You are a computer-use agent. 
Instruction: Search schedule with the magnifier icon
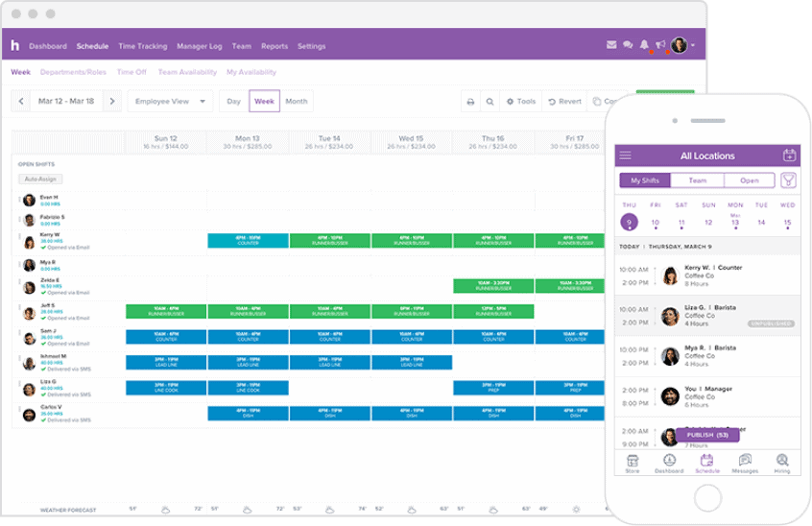(490, 102)
